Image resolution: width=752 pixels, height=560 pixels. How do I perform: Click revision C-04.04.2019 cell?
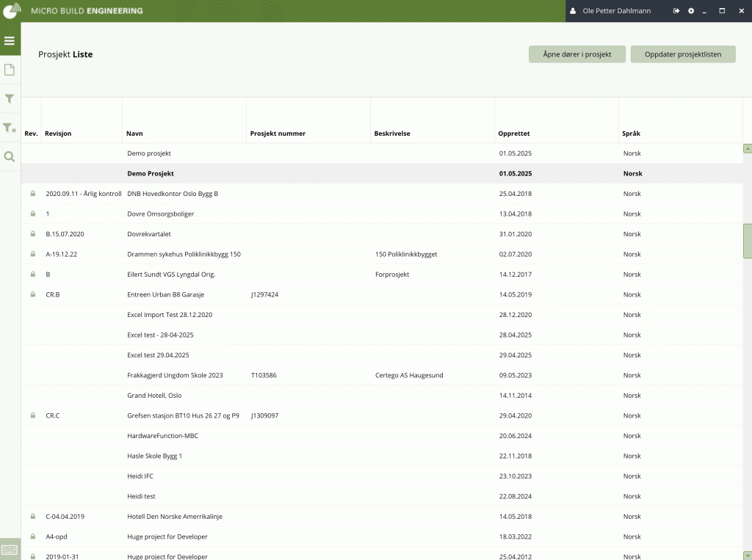65,517
